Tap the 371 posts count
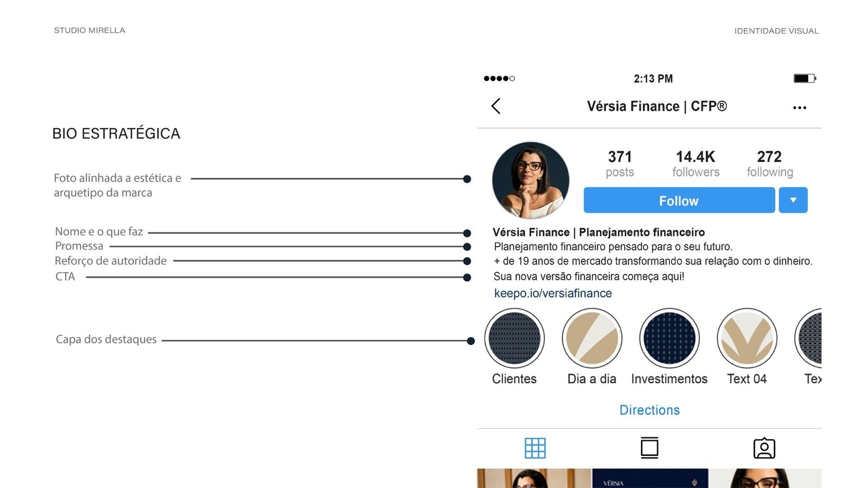The width and height of the screenshot is (868, 488). 620,163
